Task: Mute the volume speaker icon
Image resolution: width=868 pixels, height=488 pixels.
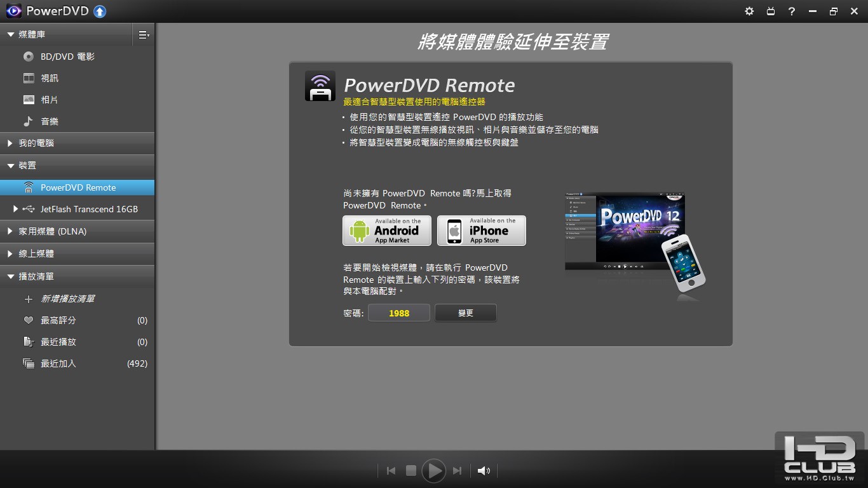Action: click(x=484, y=471)
